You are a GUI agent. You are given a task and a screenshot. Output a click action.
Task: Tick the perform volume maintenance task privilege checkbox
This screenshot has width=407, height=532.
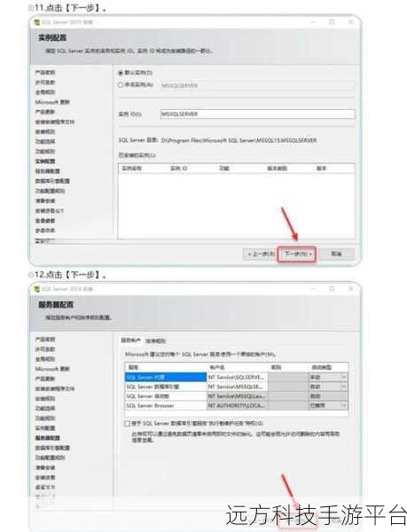point(127,424)
